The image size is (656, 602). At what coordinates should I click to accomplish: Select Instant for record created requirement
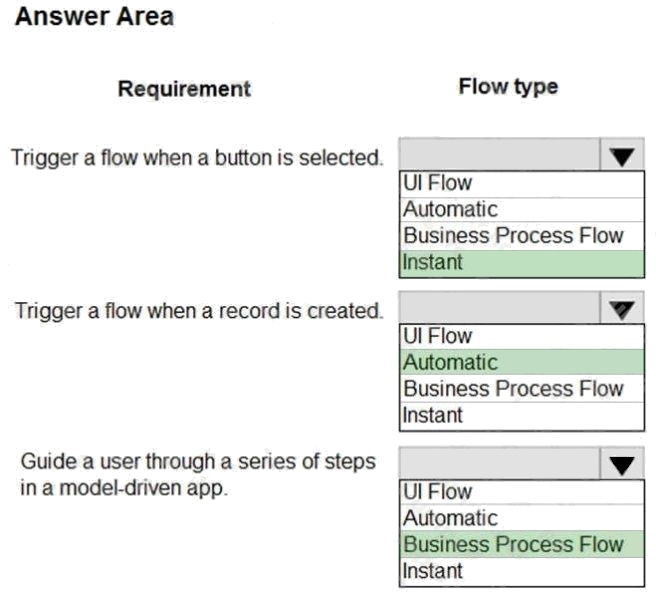522,416
